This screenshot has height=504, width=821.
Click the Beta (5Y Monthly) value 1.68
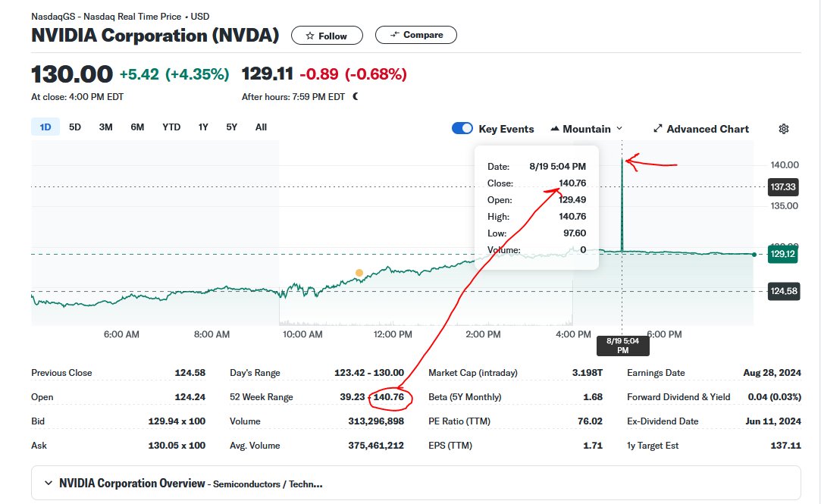tap(594, 396)
